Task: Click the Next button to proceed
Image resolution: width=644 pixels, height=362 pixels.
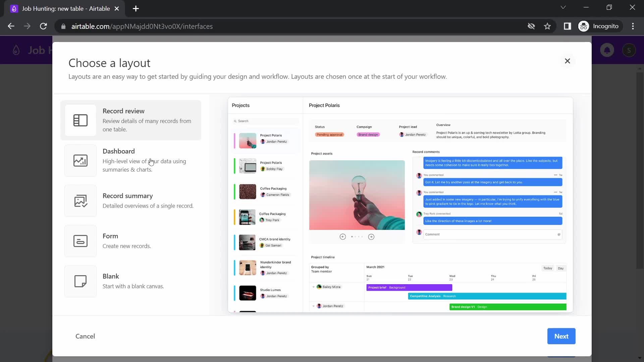Action: (x=561, y=336)
